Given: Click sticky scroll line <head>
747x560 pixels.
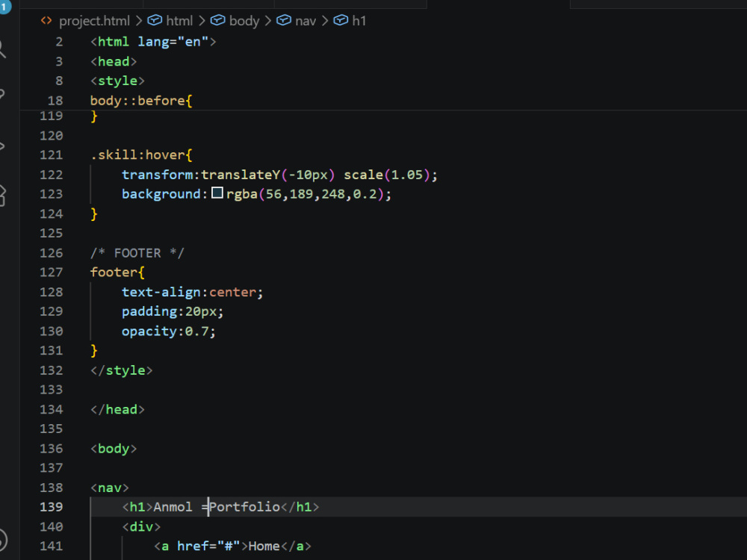Looking at the screenshot, I should coord(114,61).
